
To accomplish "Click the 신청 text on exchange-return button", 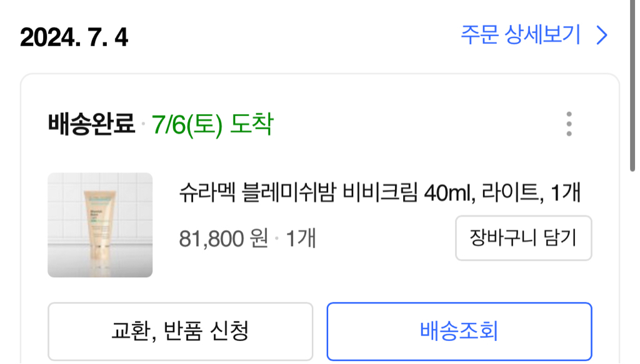I will click(x=229, y=331).
